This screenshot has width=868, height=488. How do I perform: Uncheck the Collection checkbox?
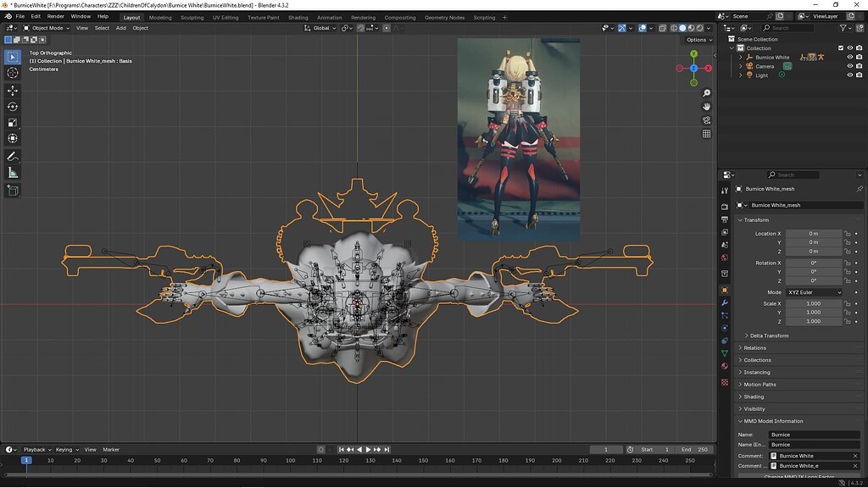pyautogui.click(x=840, y=48)
